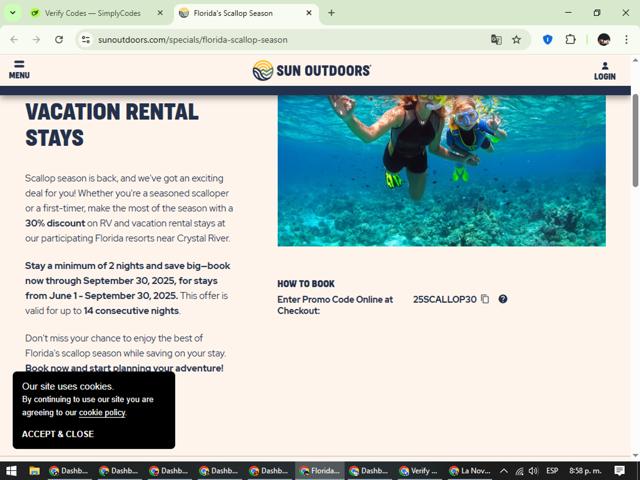Open site information icon in address bar

pyautogui.click(x=86, y=40)
